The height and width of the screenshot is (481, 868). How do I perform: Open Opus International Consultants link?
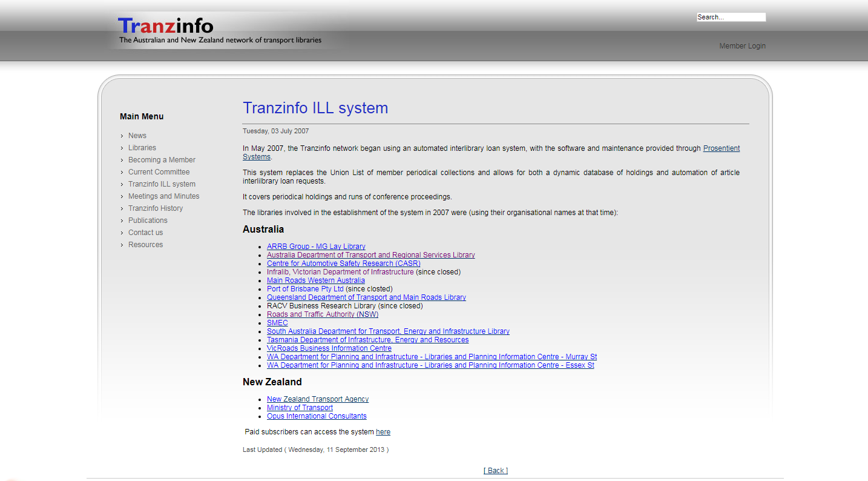point(317,416)
